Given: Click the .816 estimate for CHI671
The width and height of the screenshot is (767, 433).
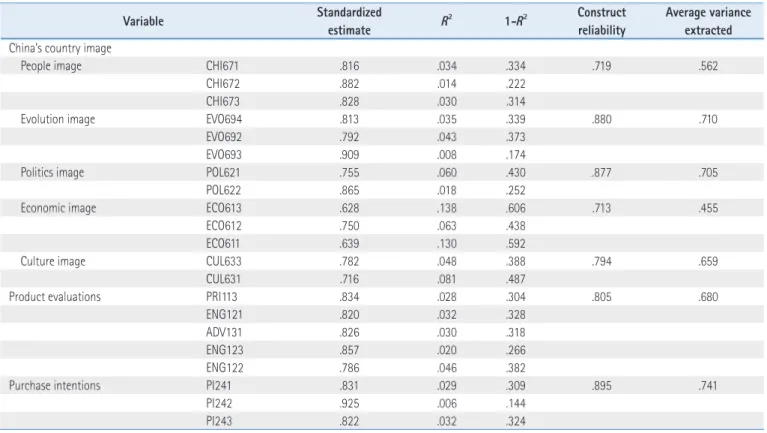Looking at the screenshot, I should 349,66.
